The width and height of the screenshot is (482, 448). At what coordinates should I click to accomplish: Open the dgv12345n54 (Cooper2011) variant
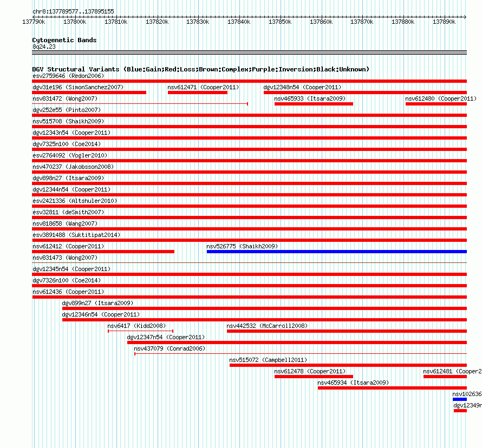point(71,269)
